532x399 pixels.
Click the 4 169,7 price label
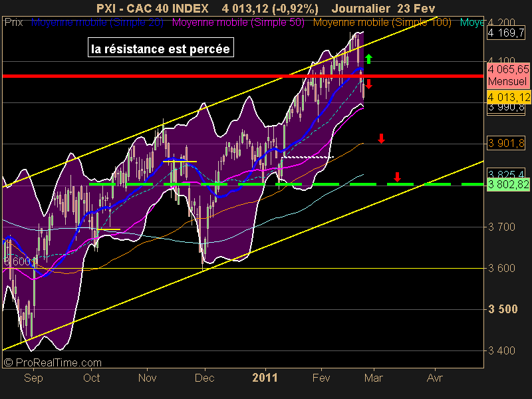pyautogui.click(x=506, y=33)
